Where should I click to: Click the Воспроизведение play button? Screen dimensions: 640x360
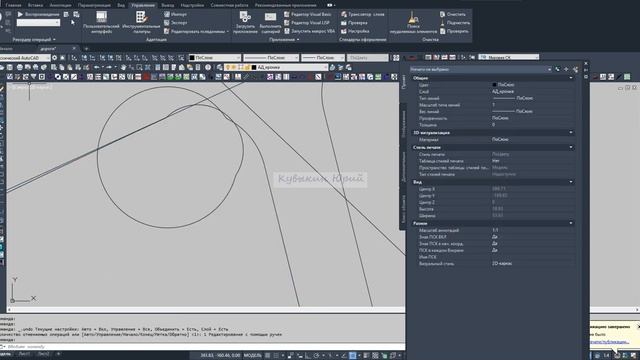pyautogui.click(x=38, y=14)
